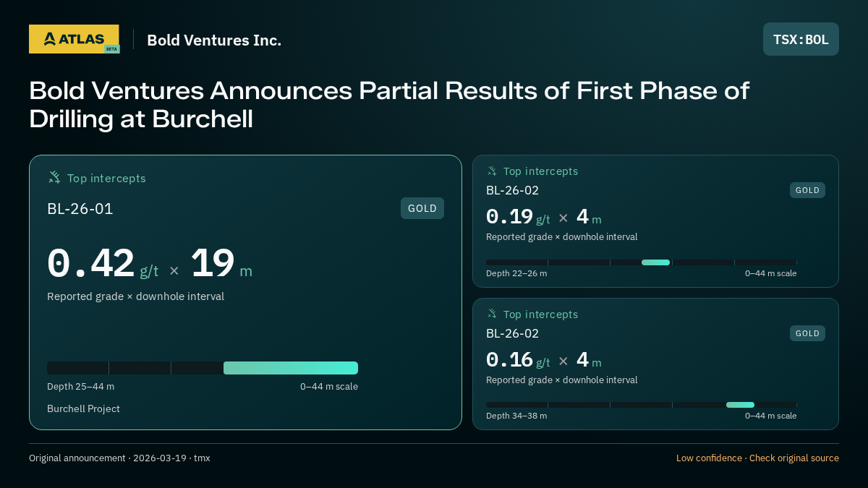Click the 0.19 g/t grade value
This screenshot has width=868, height=488.
[518, 217]
